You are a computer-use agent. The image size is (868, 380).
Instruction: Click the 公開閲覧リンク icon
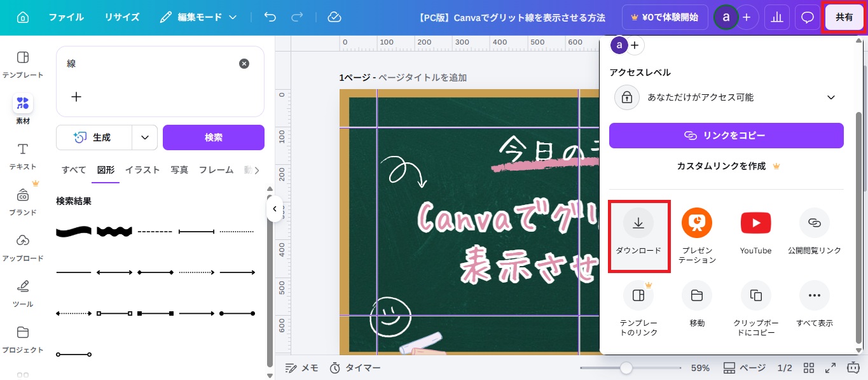pyautogui.click(x=814, y=223)
